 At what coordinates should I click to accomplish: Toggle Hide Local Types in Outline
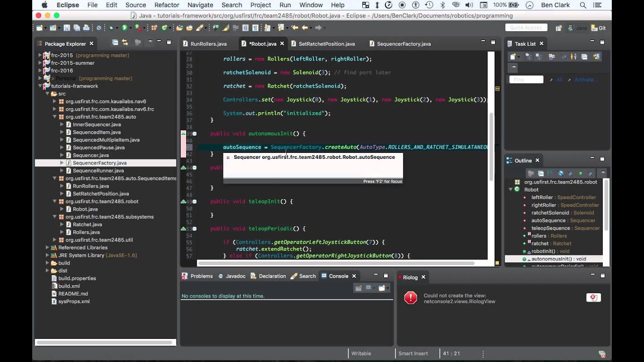591,173
